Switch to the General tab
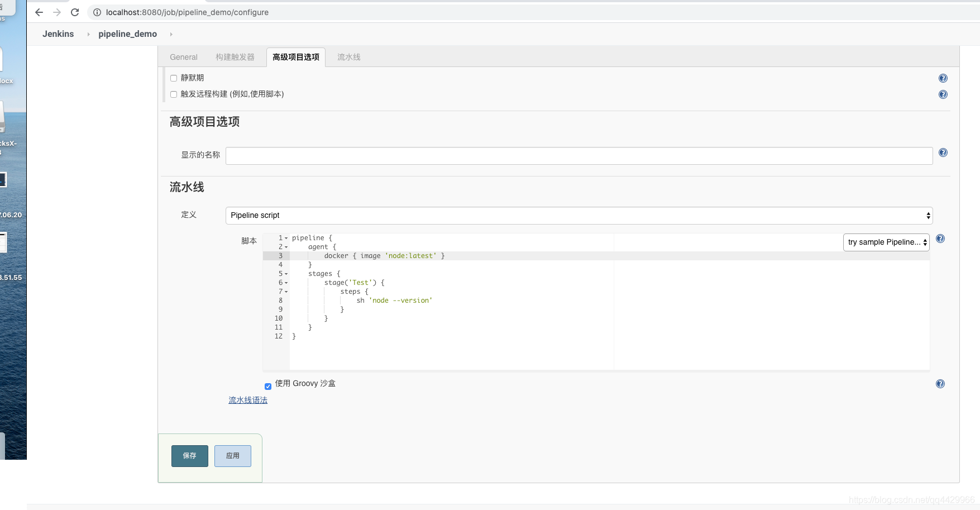 [184, 57]
